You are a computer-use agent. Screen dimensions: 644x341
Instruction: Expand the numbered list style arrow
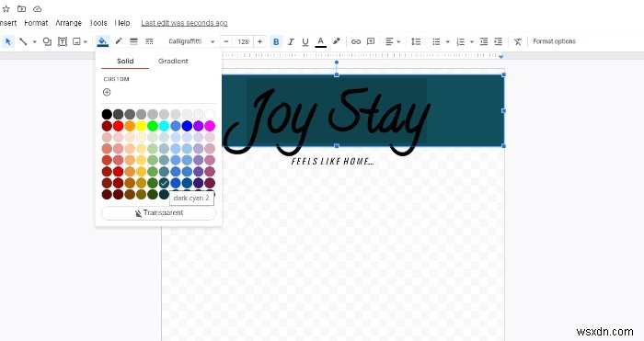tap(471, 42)
